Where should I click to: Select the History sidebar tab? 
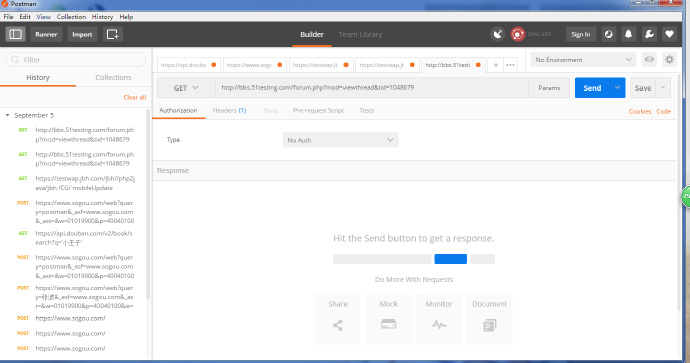(38, 77)
